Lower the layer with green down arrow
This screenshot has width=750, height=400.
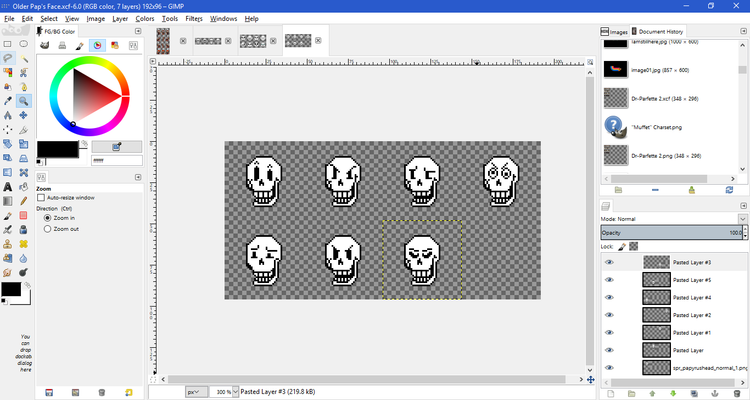point(673,394)
